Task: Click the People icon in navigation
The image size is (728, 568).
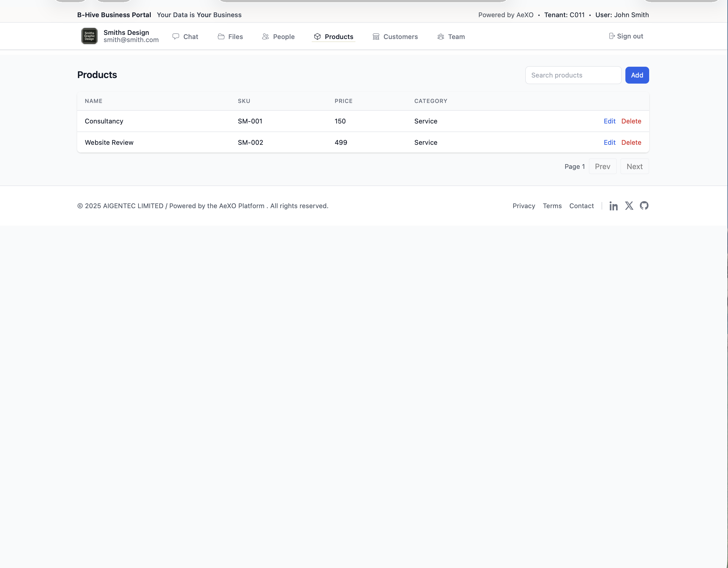Action: pyautogui.click(x=265, y=36)
